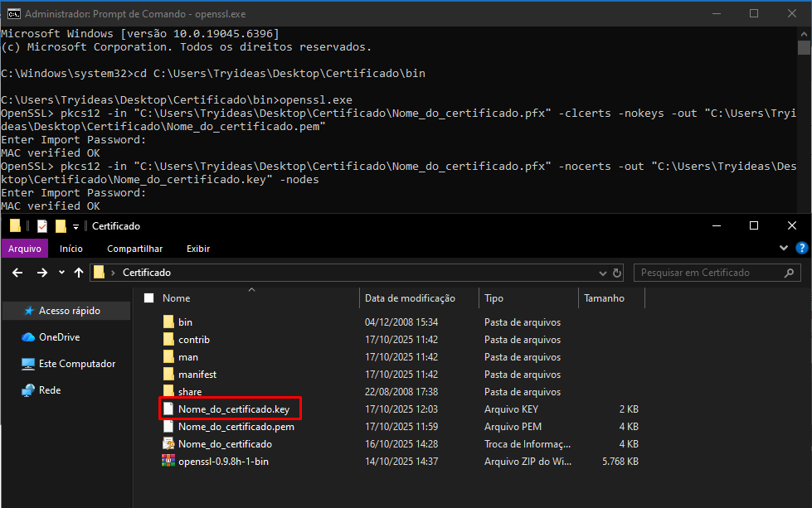Click the Nome_do_certificado PFX certificate file icon
The image size is (812, 508).
[168, 444]
